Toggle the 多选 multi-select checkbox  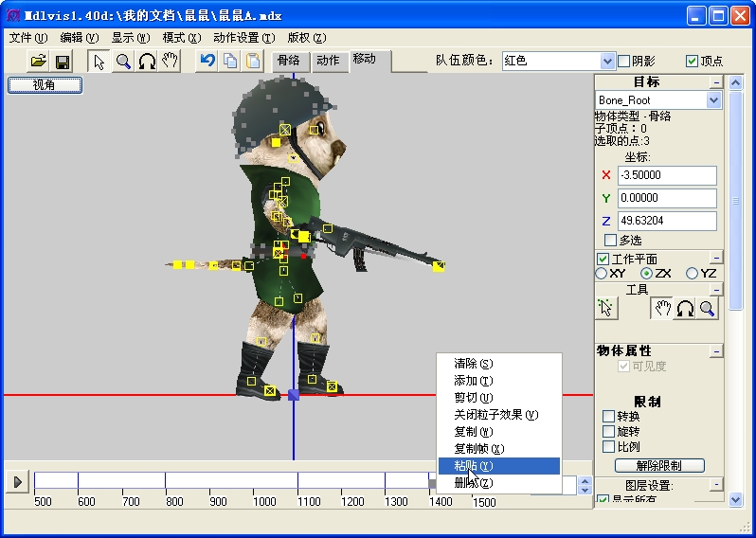click(x=610, y=241)
